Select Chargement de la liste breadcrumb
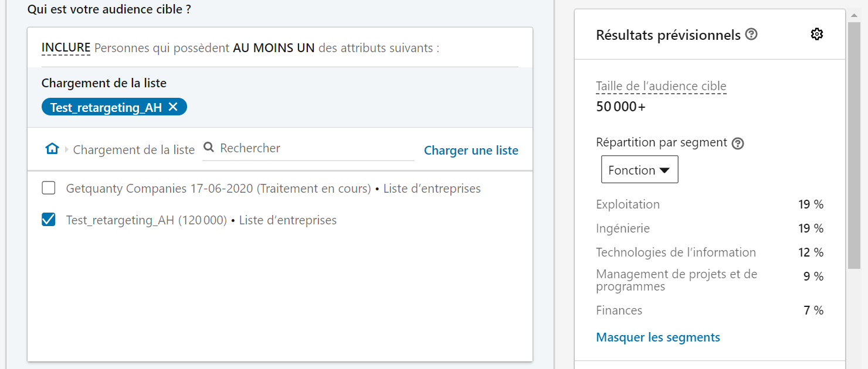Viewport: 868px width, 369px height. tap(134, 150)
